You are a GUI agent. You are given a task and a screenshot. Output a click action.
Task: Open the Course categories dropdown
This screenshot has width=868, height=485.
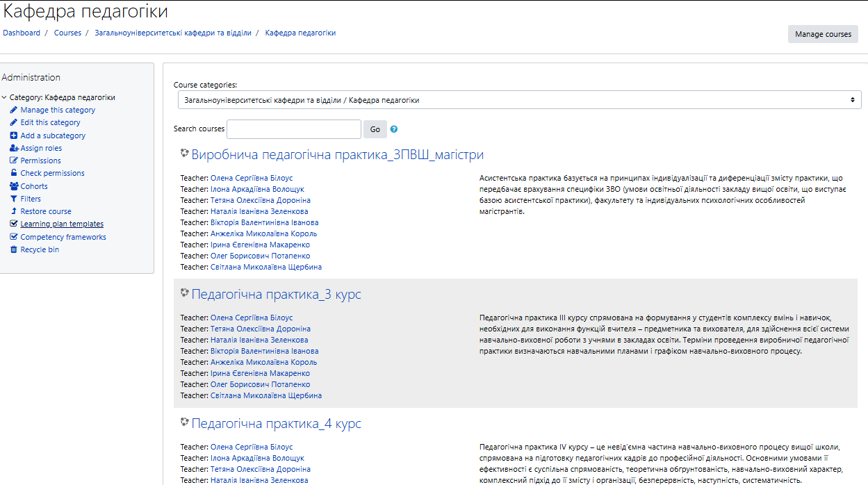pos(519,100)
